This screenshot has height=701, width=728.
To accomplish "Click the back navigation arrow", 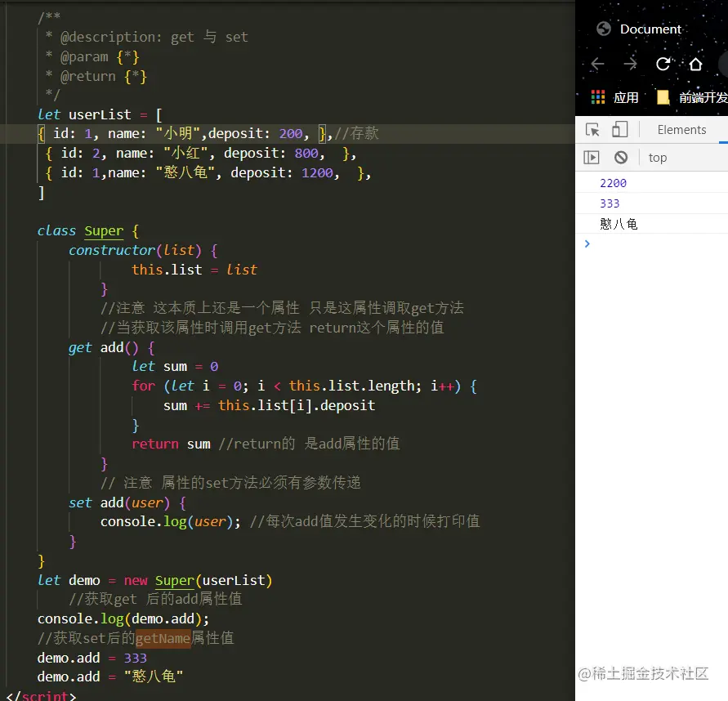I will pos(597,64).
